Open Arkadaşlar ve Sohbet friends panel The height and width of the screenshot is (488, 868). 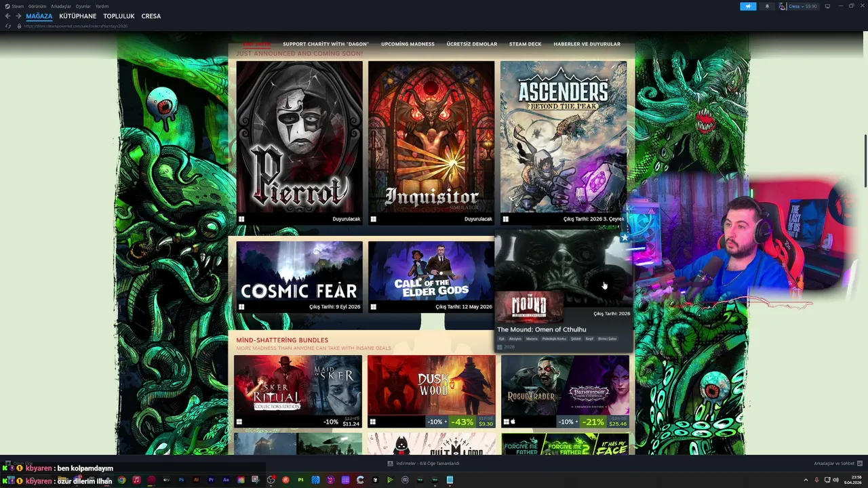pos(838,464)
